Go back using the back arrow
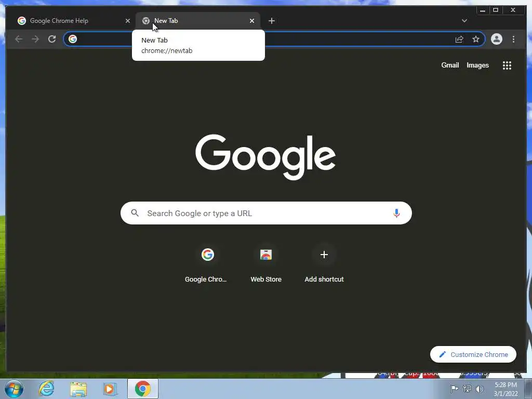The width and height of the screenshot is (532, 399). coord(19,39)
